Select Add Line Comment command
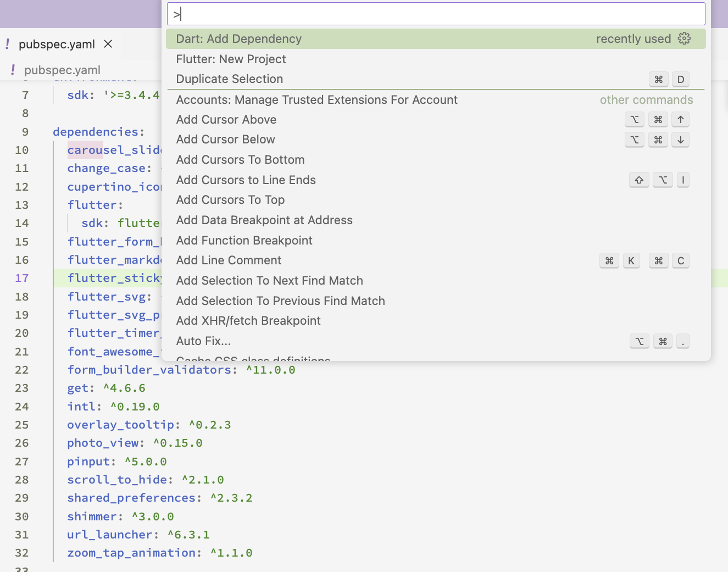This screenshot has width=728, height=572. pos(229,260)
